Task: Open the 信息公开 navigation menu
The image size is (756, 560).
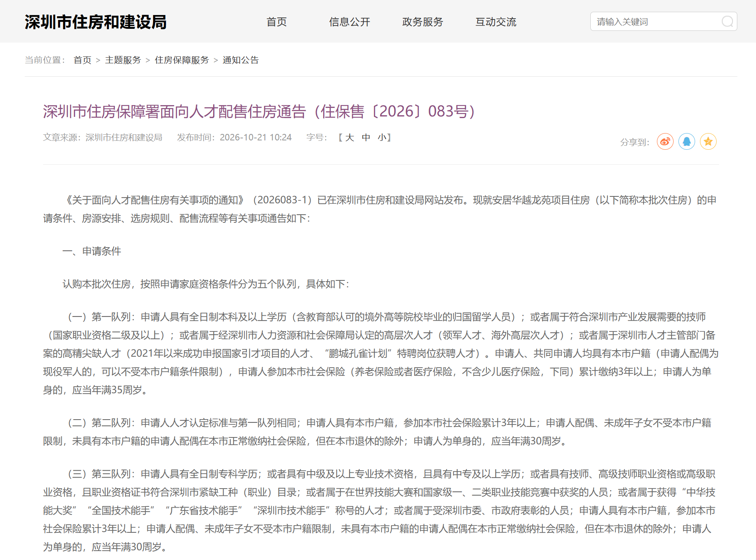Action: click(350, 22)
